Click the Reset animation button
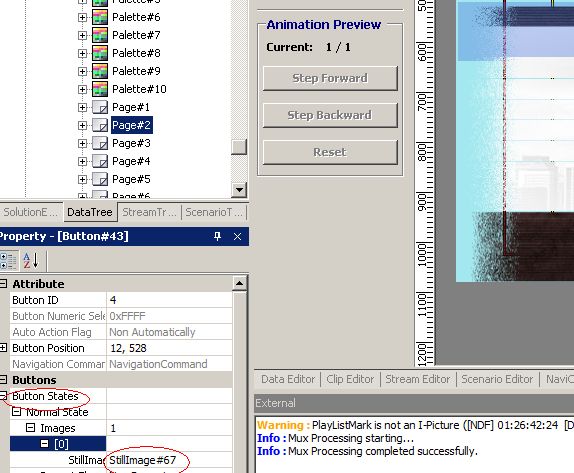This screenshot has height=473, width=574. coord(330,152)
